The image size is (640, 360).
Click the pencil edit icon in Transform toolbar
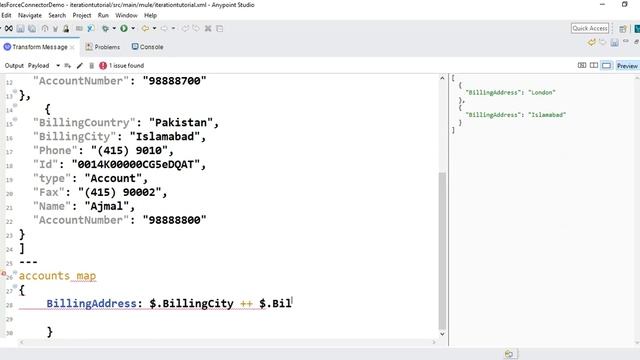[x=80, y=66]
